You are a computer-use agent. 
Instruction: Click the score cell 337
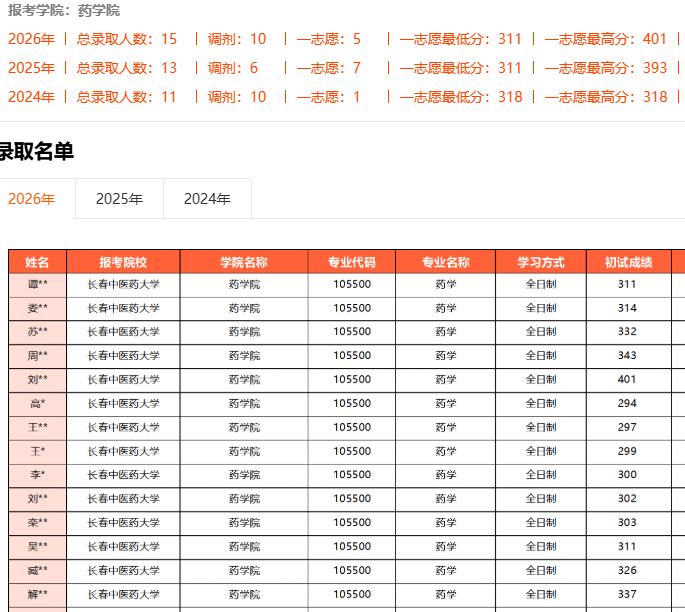(x=627, y=594)
